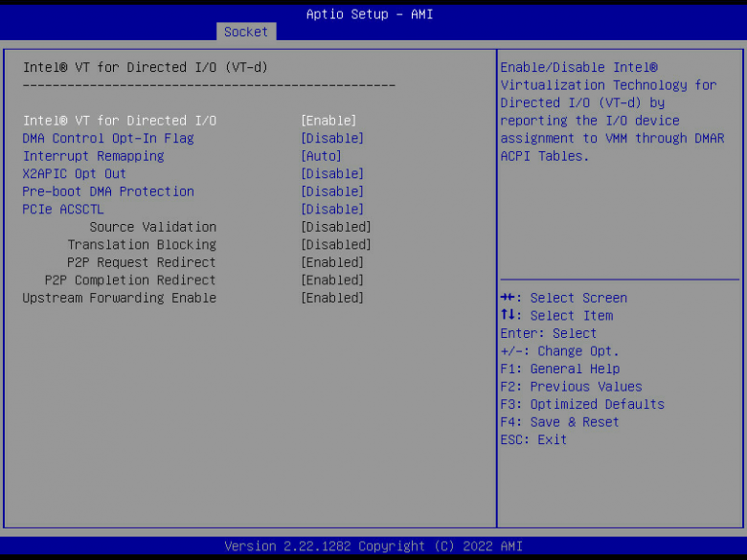Click the Version 2.22.1282 copyright footer
Image resolution: width=747 pixels, height=560 pixels.
(x=373, y=547)
